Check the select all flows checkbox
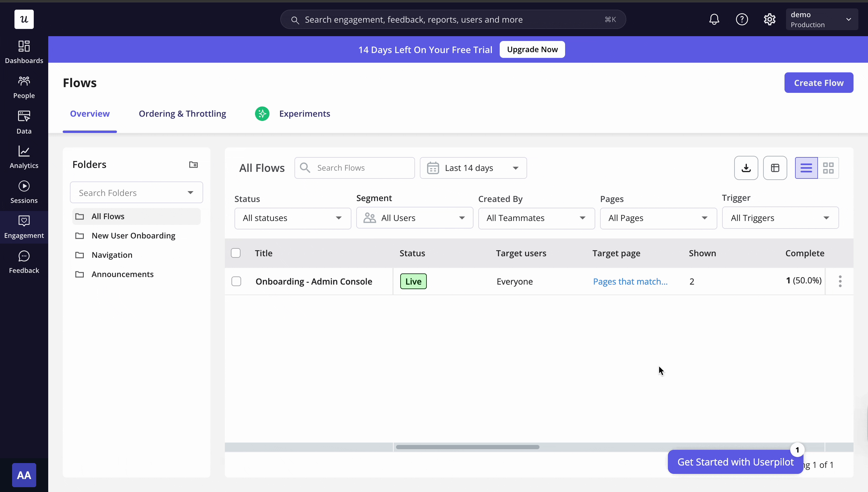Image resolution: width=868 pixels, height=492 pixels. tap(236, 253)
